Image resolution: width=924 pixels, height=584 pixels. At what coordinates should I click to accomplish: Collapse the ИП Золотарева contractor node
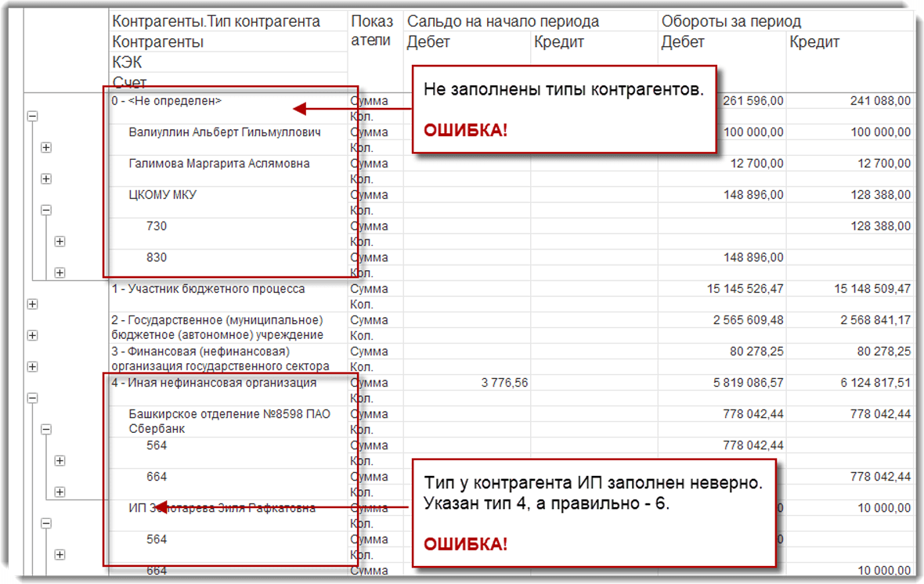coord(46,523)
